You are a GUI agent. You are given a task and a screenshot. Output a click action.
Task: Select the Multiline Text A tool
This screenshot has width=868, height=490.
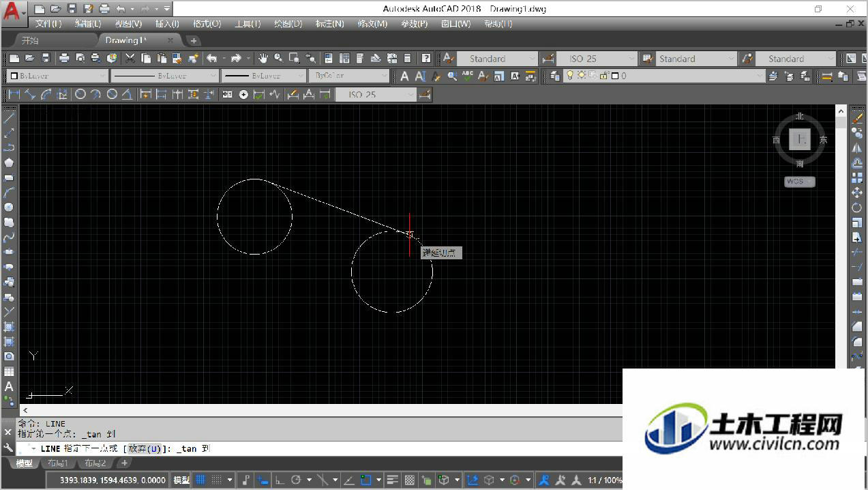click(x=9, y=386)
